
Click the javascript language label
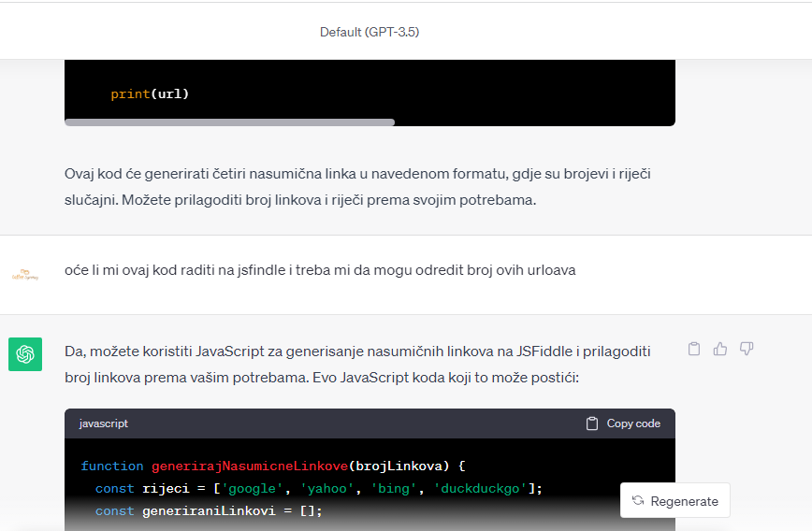coord(104,423)
